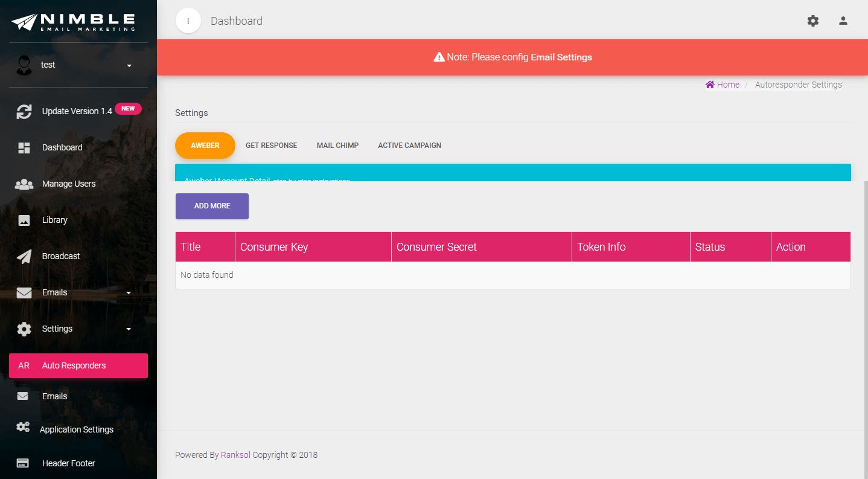Click the Token Info column header
The width and height of the screenshot is (868, 479).
tap(631, 247)
